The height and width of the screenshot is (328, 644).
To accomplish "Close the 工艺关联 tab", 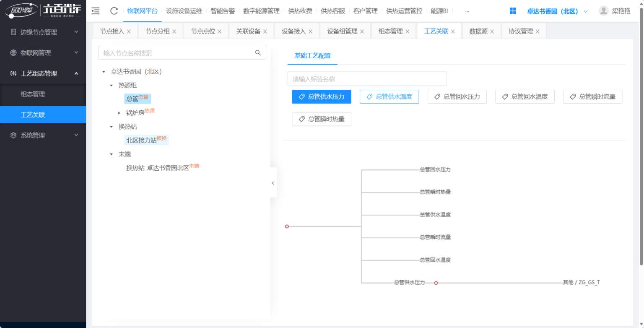I will click(453, 31).
